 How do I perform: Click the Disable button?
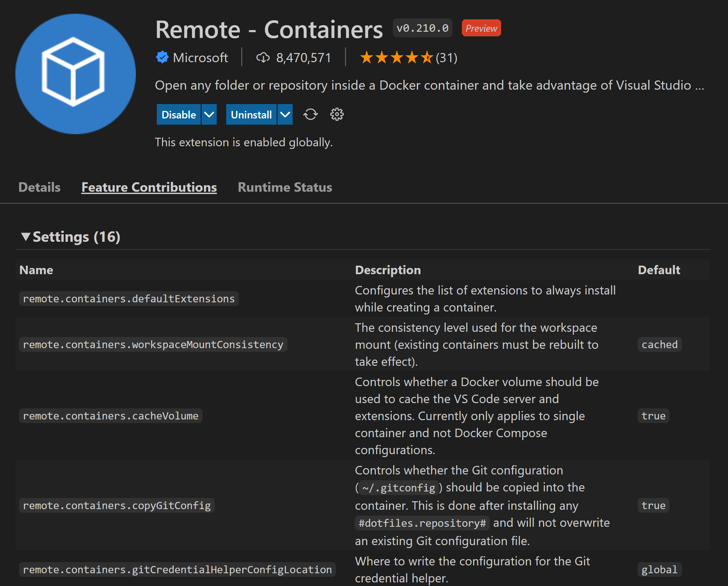(x=179, y=115)
